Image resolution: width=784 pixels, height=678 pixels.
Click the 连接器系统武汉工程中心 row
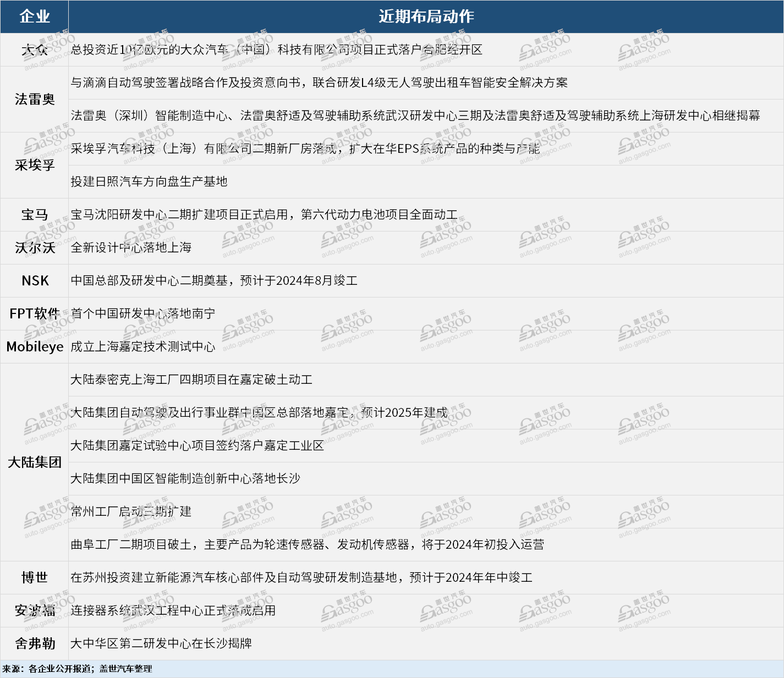click(426, 611)
